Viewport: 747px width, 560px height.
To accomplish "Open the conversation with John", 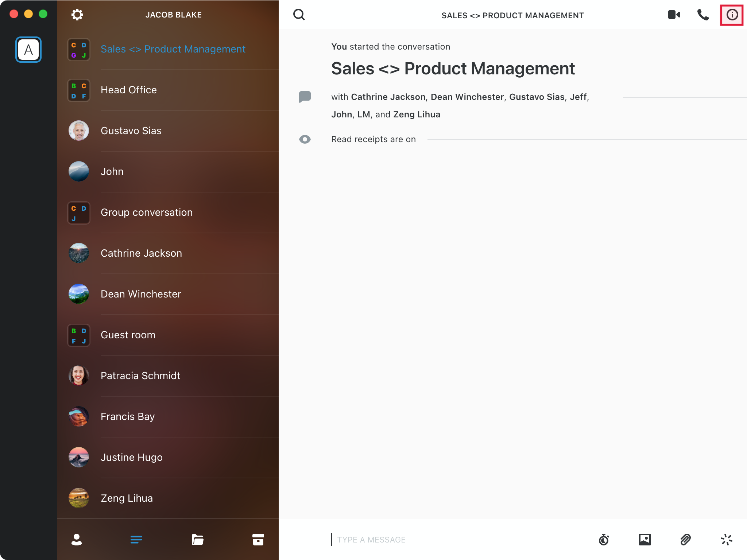I will 168,172.
